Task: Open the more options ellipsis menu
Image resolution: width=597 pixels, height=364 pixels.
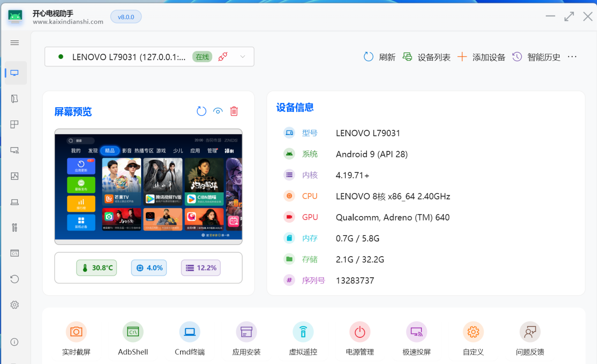Action: coord(572,57)
